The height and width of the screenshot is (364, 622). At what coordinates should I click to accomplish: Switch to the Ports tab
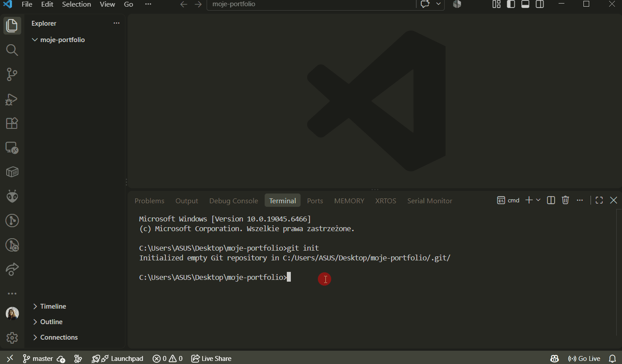click(x=315, y=201)
